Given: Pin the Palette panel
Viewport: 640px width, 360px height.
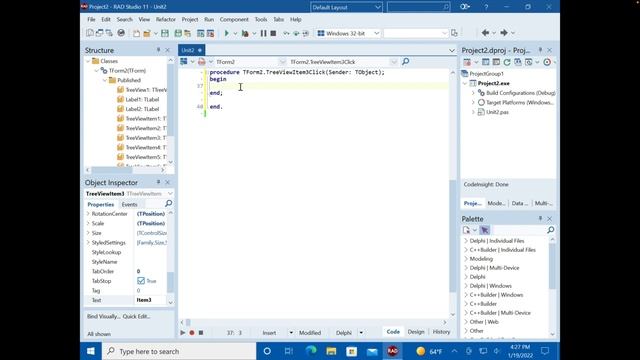Looking at the screenshot, I should [x=540, y=219].
